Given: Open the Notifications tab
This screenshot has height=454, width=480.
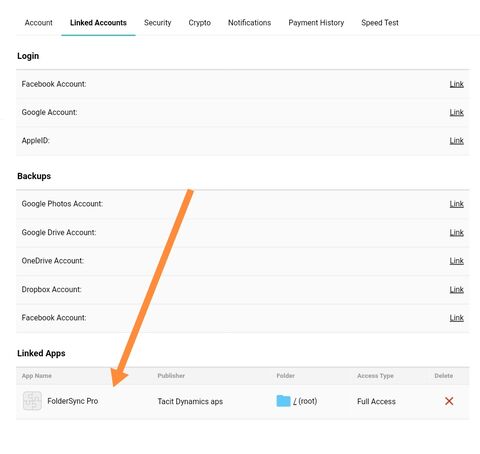Looking at the screenshot, I should click(x=249, y=23).
